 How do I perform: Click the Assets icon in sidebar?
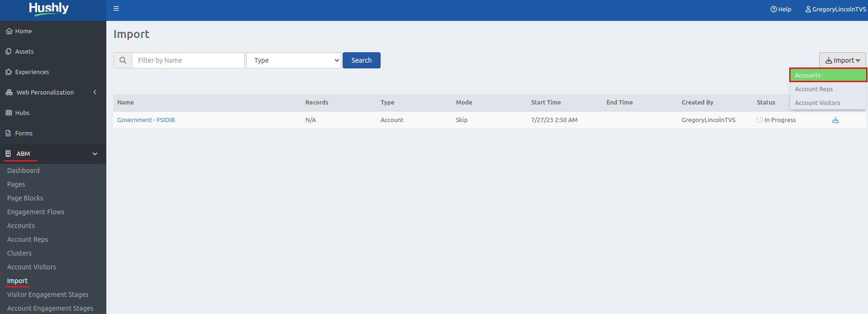click(9, 51)
